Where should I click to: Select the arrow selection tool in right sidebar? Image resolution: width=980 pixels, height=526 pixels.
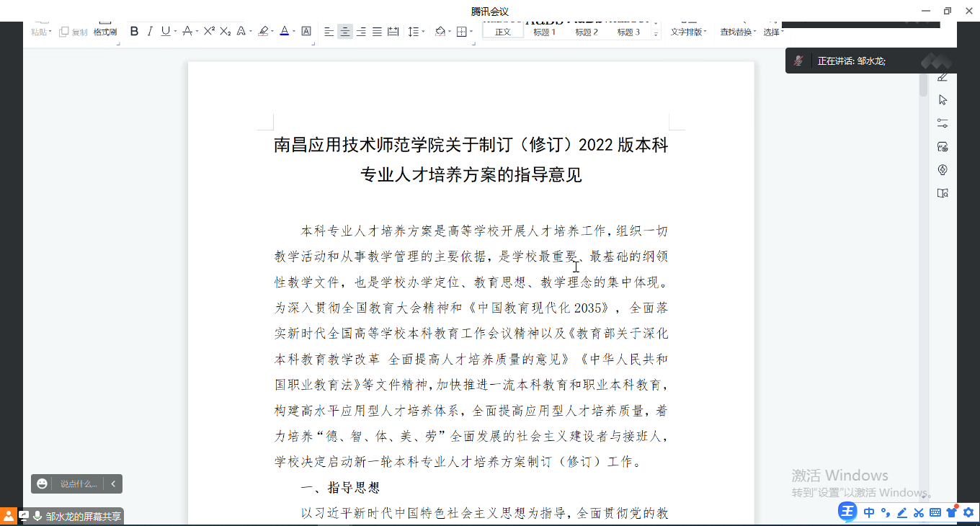click(943, 100)
